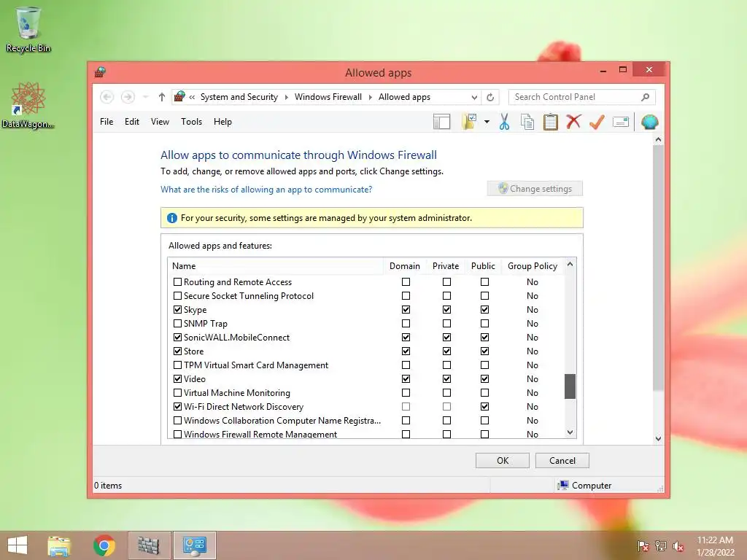
Task: Click the search magnifier icon
Action: (x=645, y=97)
